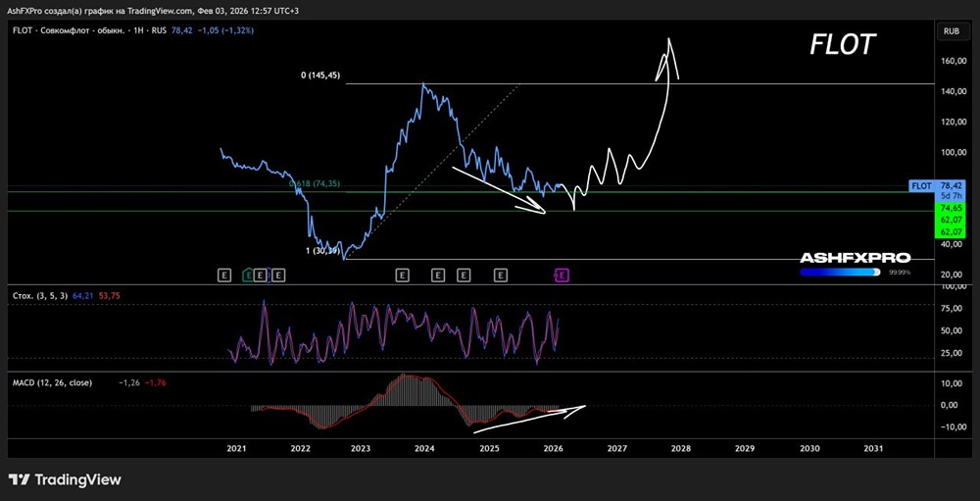Open the RUB currency selector
The height and width of the screenshot is (501, 980).
click(x=950, y=31)
